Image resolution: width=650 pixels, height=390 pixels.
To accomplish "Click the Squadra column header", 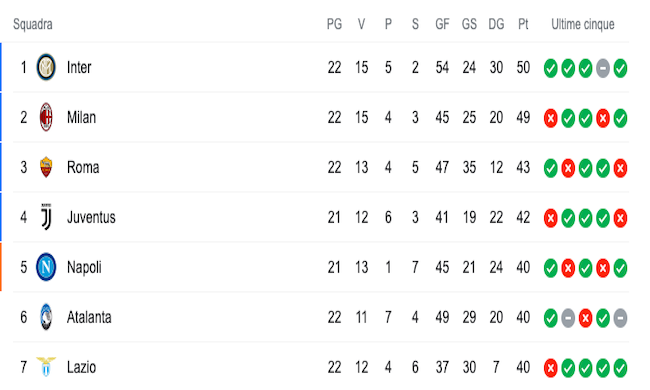I will [x=33, y=24].
